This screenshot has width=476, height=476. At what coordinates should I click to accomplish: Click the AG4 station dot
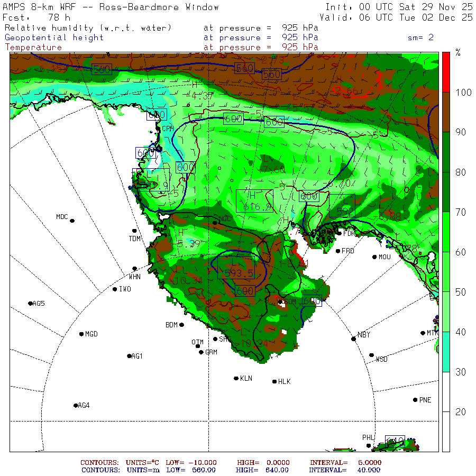[x=75, y=405]
